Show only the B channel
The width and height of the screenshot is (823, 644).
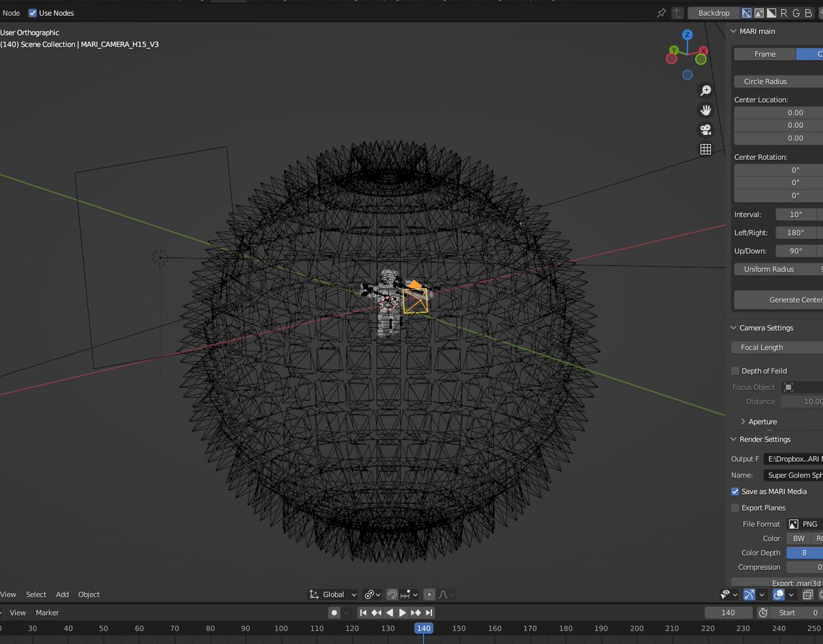809,13
